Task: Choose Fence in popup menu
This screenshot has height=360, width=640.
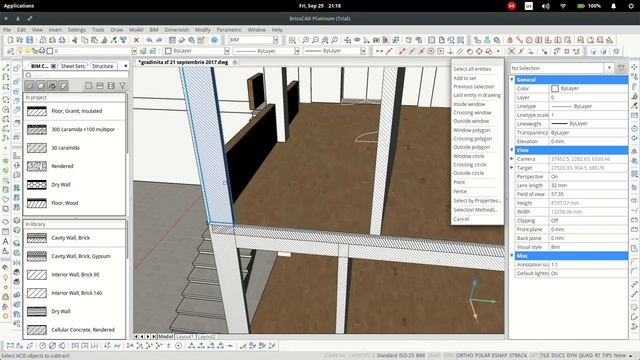Action: click(460, 191)
